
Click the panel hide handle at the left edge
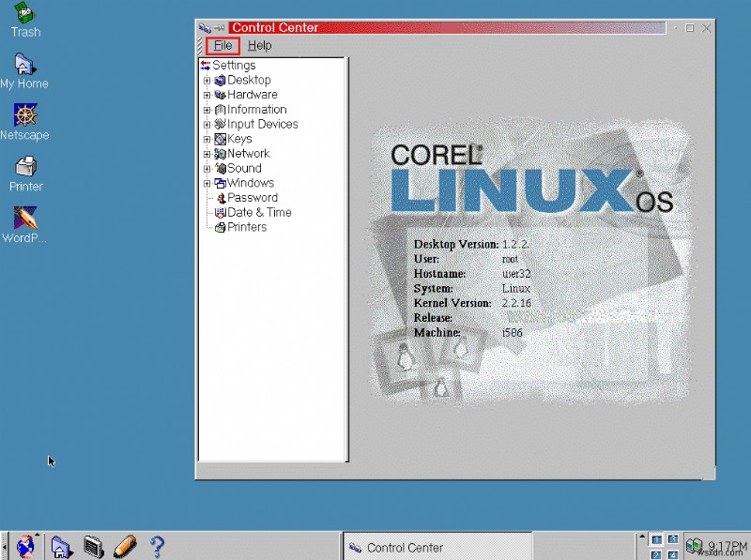point(4,546)
